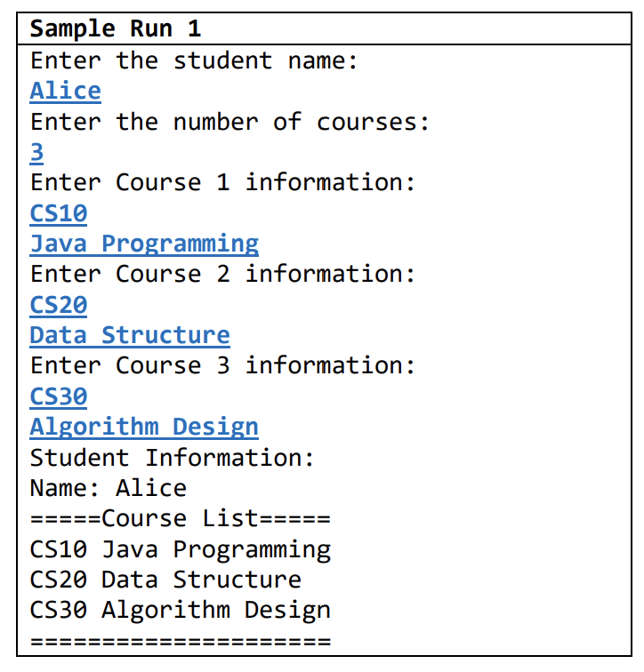Viewport: 644px width, 672px height.
Task: Click the 'Enter Course 3 information:' line
Action: (222, 365)
